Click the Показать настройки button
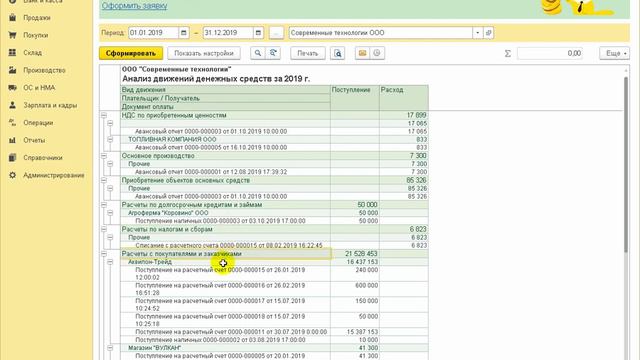Image resolution: width=640 pixels, height=360 pixels. pyautogui.click(x=204, y=53)
